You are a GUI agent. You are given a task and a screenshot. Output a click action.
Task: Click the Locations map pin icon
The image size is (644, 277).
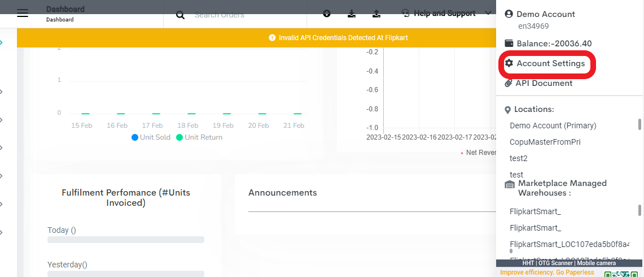(508, 110)
